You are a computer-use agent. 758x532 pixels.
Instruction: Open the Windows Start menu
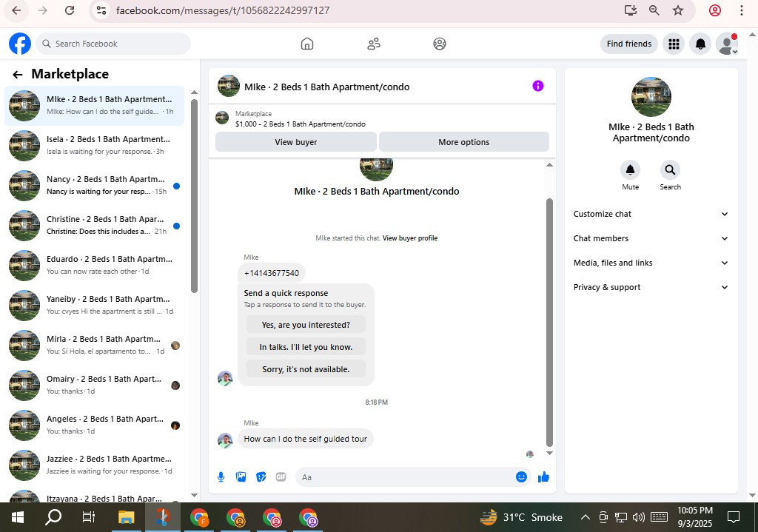coord(18,517)
